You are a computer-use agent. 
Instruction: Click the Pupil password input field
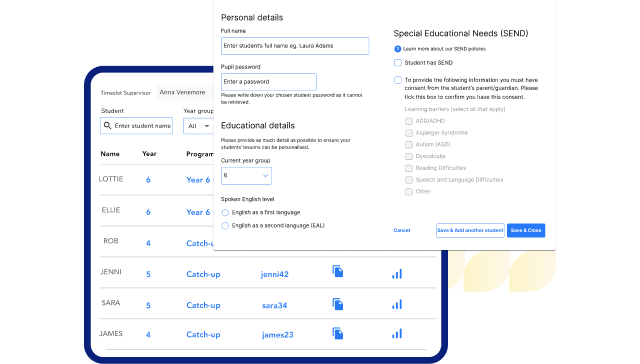(x=269, y=82)
